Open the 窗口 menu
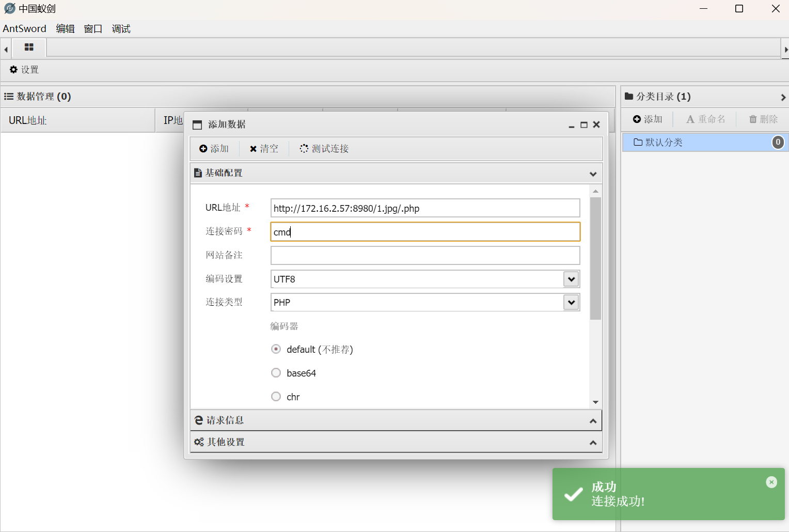 pyautogui.click(x=93, y=29)
